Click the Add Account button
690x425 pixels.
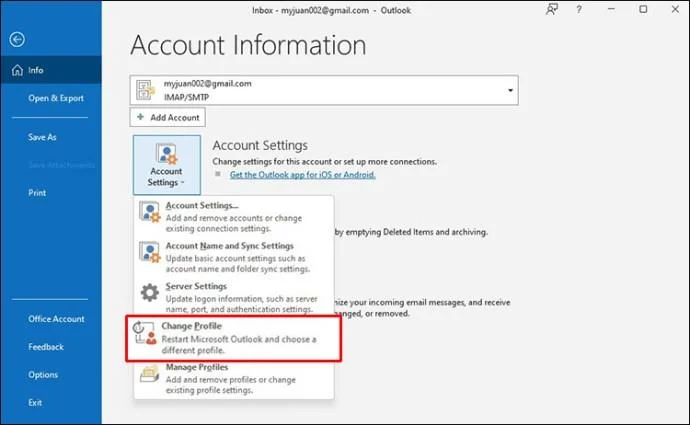tap(168, 117)
